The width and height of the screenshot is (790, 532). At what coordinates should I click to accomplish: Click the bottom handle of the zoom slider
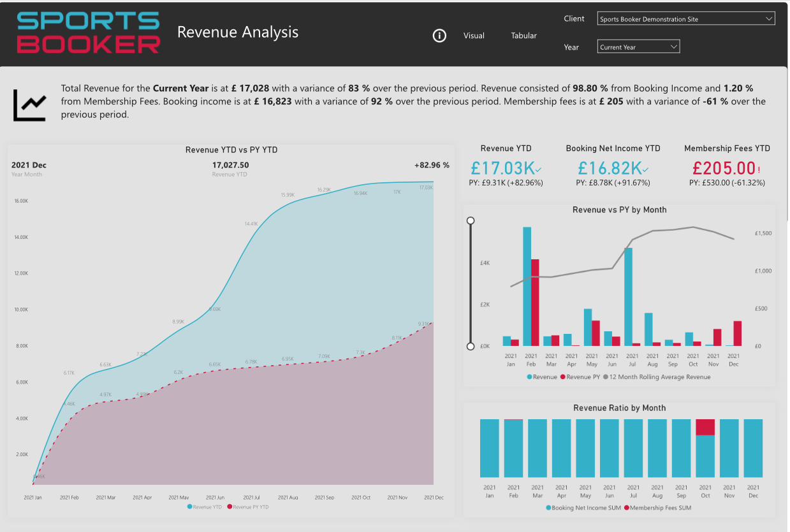click(x=471, y=347)
